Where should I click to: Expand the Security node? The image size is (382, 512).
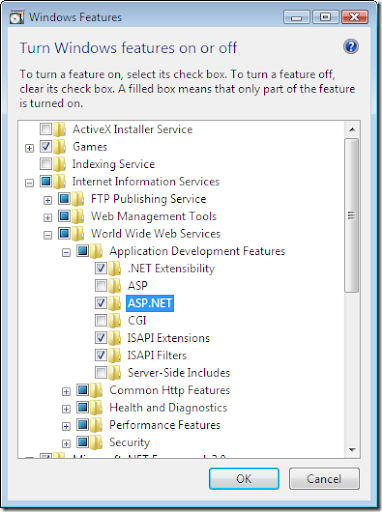(66, 444)
